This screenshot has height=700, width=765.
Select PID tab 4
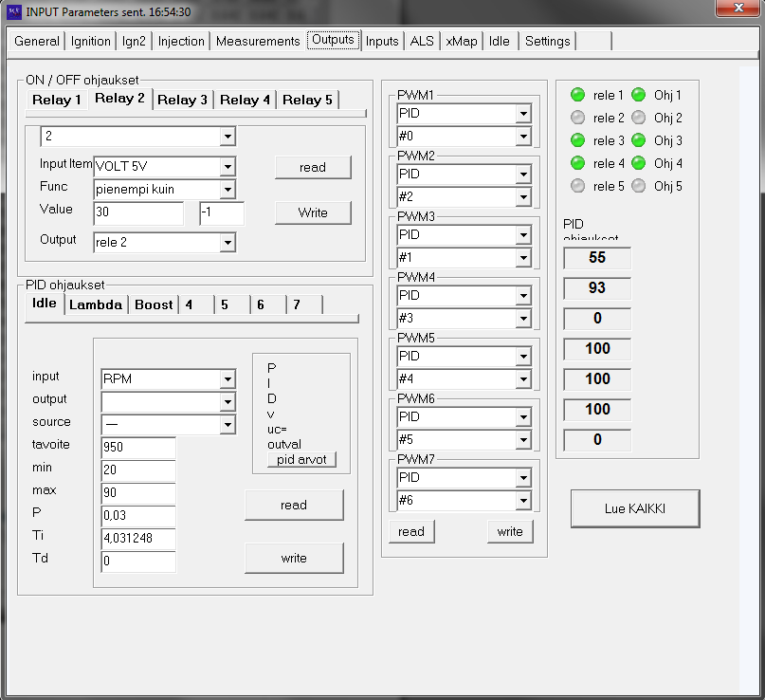[x=196, y=304]
